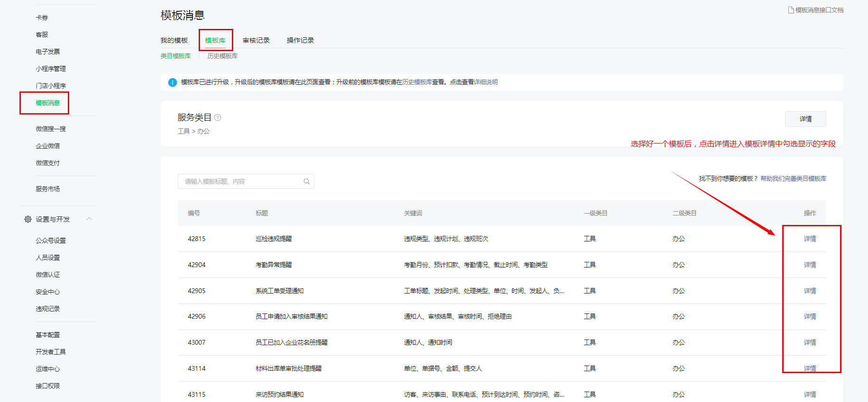This screenshot has width=868, height=402.
Task: Open 详情 for template 42815
Action: click(810, 239)
